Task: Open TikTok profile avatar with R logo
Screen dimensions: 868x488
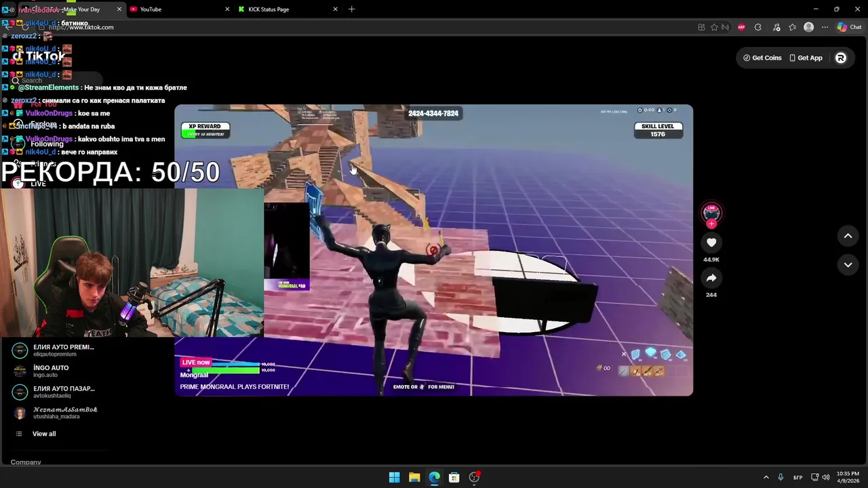Action: point(841,58)
